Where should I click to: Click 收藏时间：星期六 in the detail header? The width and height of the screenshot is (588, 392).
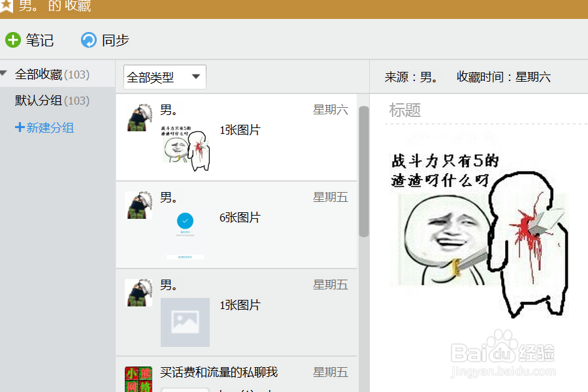point(504,77)
